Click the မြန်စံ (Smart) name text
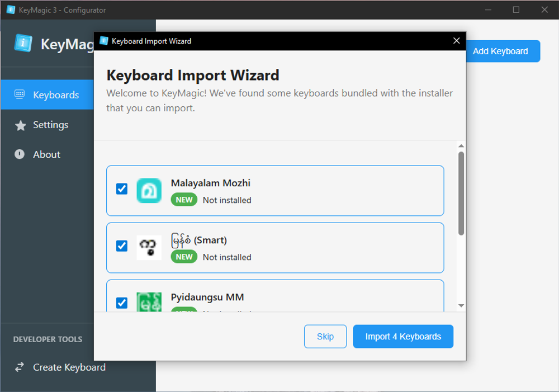The width and height of the screenshot is (559, 392). click(199, 240)
